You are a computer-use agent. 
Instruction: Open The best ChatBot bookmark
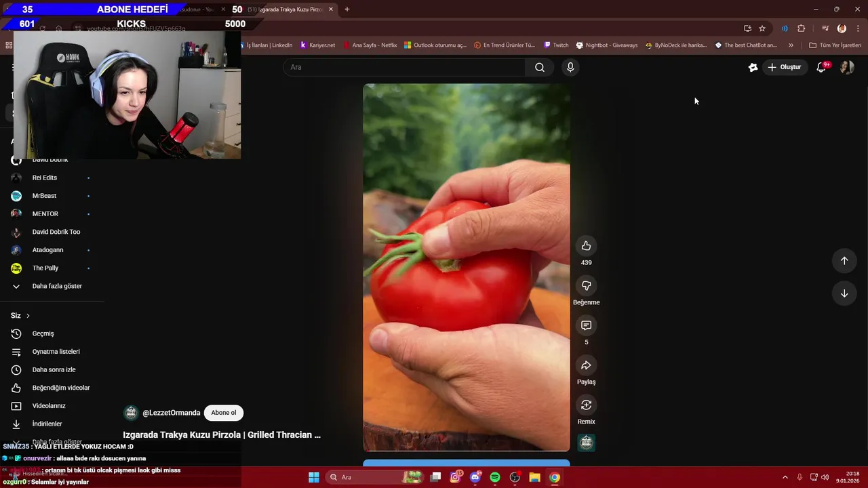746,45
